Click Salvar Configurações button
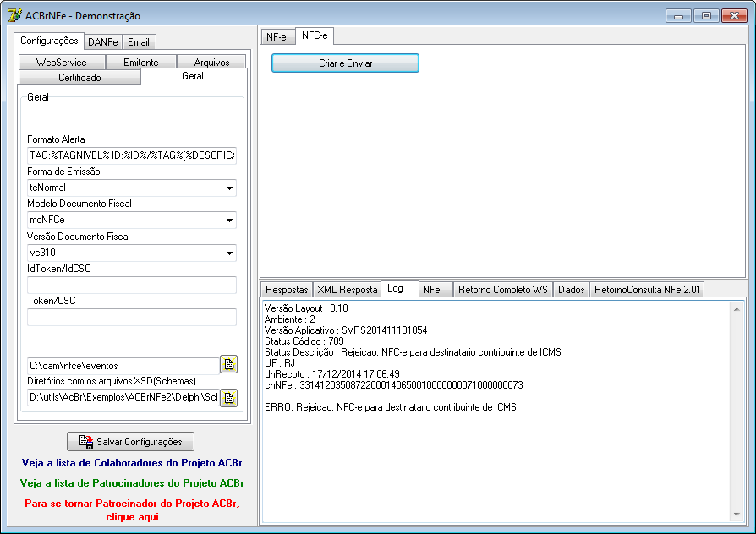This screenshot has width=756, height=534. pyautogui.click(x=131, y=441)
